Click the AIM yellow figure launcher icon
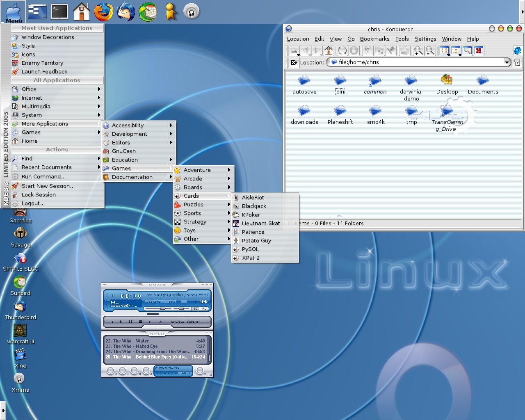 (x=171, y=11)
